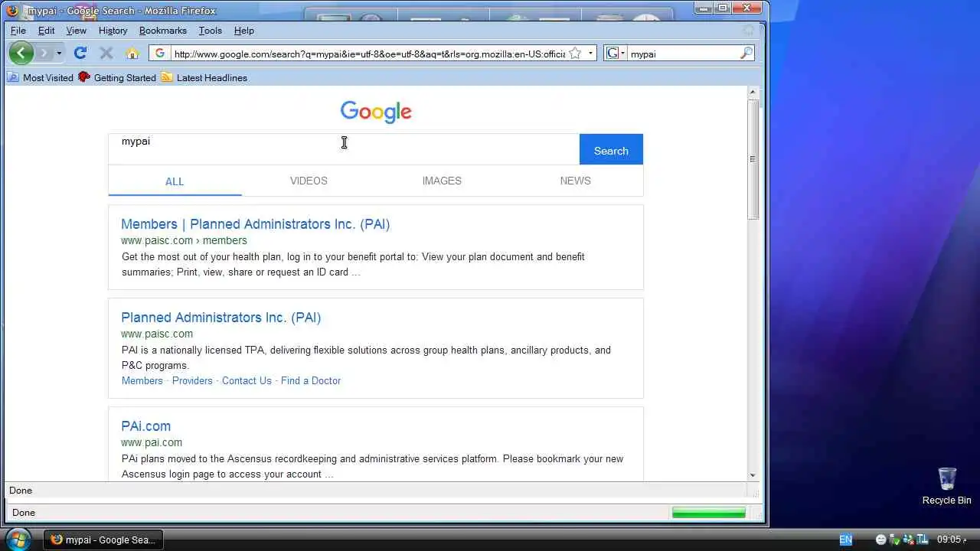
Task: Click the www.paisc.com › members URL text
Action: click(x=184, y=240)
